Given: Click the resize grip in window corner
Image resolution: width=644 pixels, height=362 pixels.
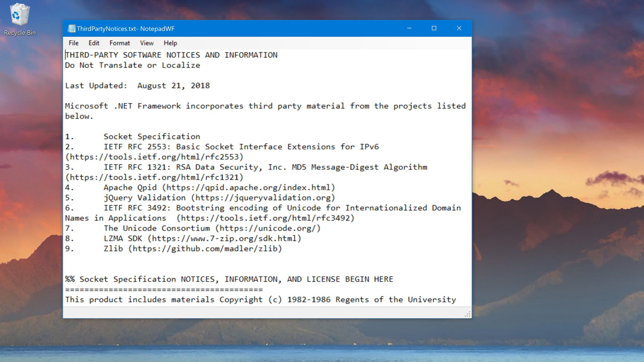Looking at the screenshot, I should point(467,314).
